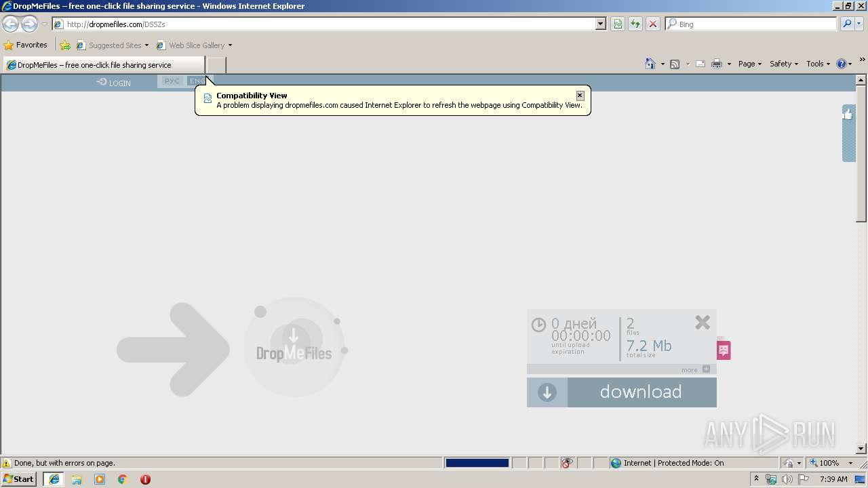Click the RSS Feeds toolbar icon

point(675,64)
